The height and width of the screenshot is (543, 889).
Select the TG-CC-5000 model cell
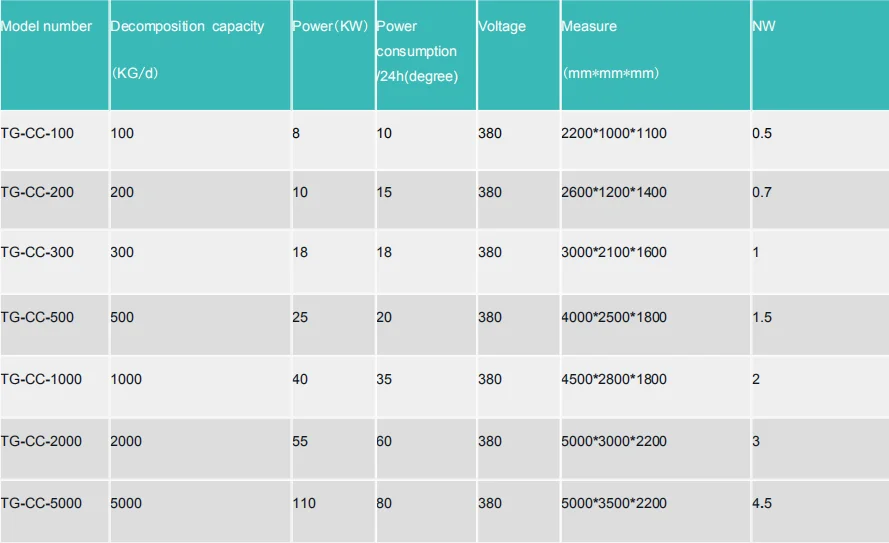point(41,503)
